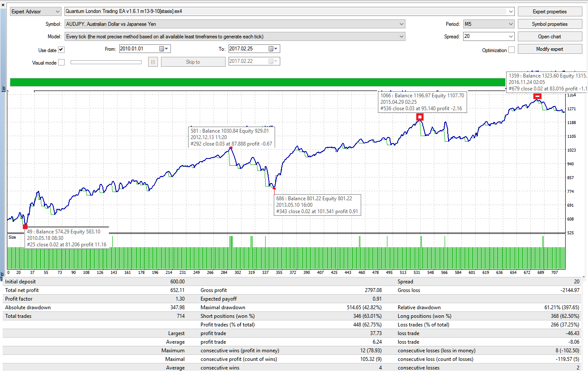Screen dimensions: 588x379
Task: Open the Skip to date calendar dropdown
Action: click(274, 61)
